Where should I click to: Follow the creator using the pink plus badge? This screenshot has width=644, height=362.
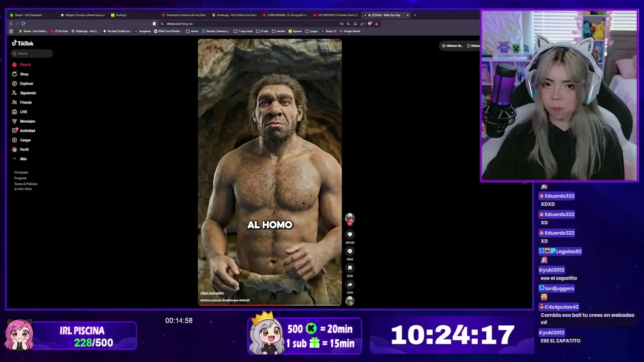tap(350, 223)
